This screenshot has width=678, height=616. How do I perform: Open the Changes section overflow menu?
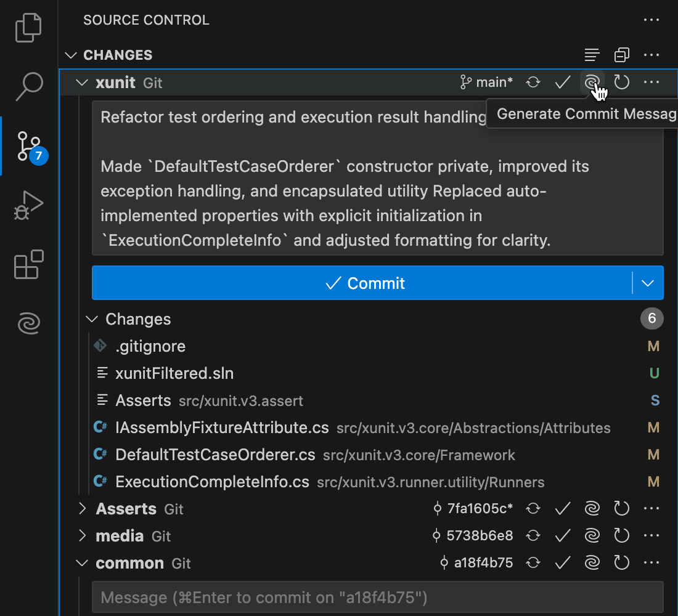pos(651,55)
